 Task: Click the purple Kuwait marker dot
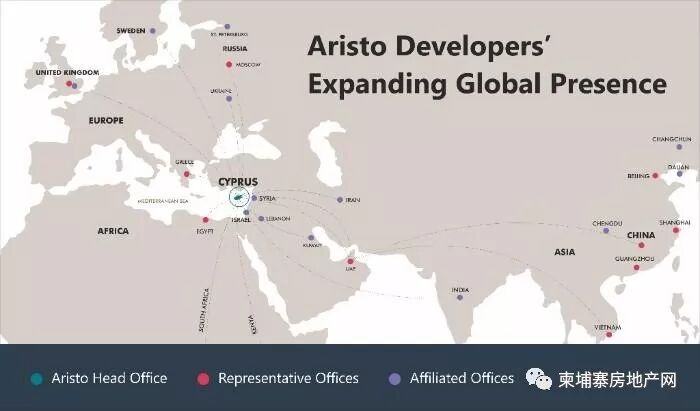click(311, 237)
